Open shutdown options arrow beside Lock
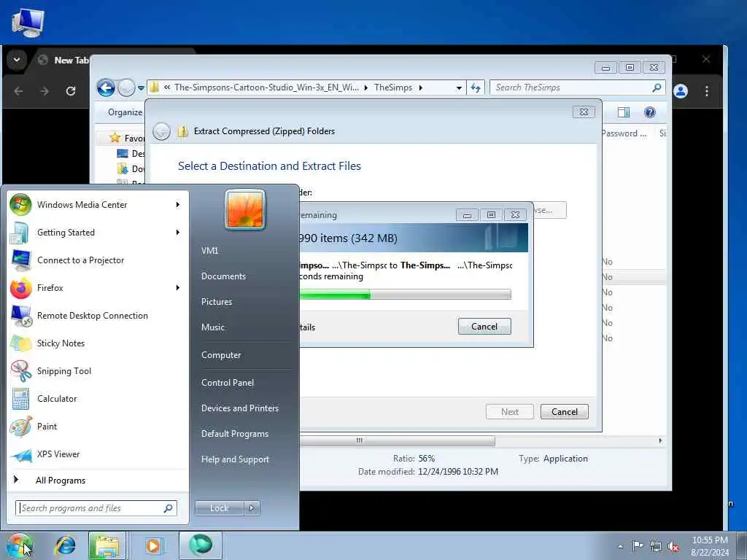This screenshot has width=747, height=560. (252, 508)
